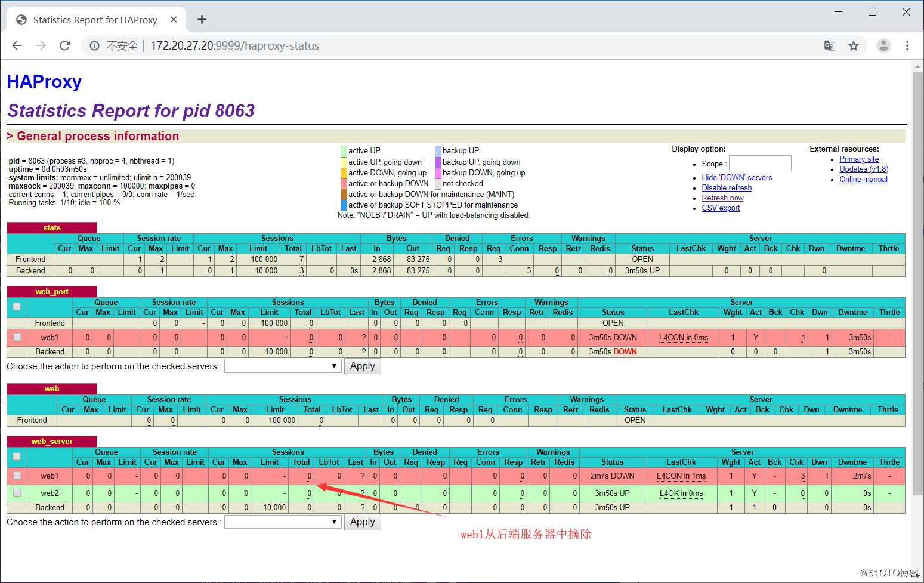Screen dimensions: 924x583
Task: Bookmark this page with the star
Action: [854, 45]
